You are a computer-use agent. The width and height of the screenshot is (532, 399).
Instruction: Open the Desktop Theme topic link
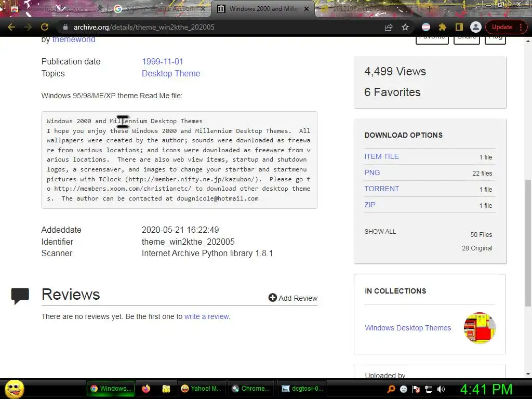[x=171, y=73]
